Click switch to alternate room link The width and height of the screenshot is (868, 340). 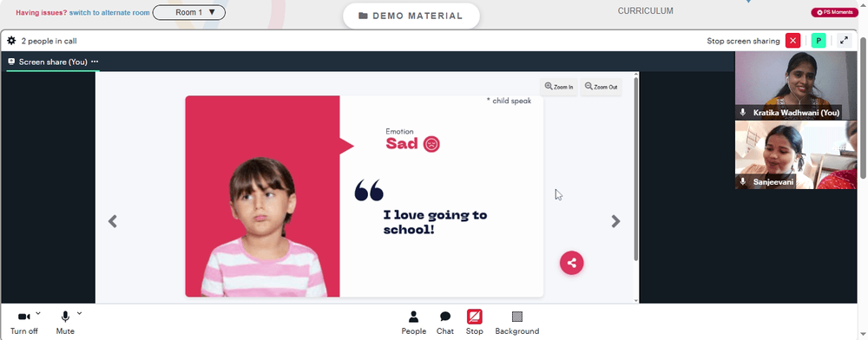click(109, 12)
